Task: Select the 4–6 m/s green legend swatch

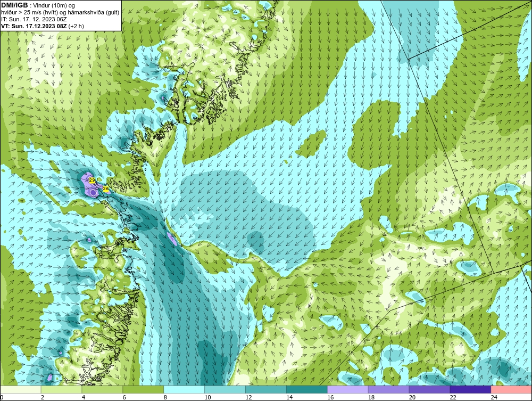Action: (103, 389)
